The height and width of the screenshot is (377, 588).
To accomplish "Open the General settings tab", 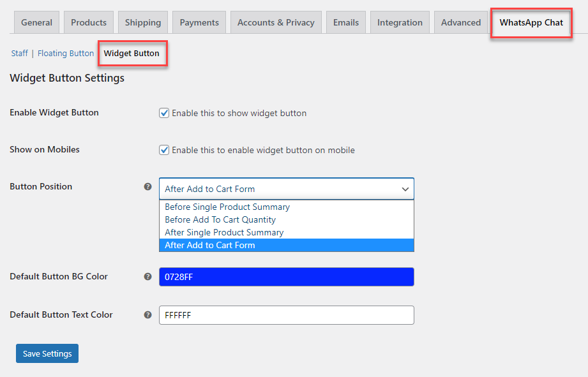I will (x=37, y=22).
